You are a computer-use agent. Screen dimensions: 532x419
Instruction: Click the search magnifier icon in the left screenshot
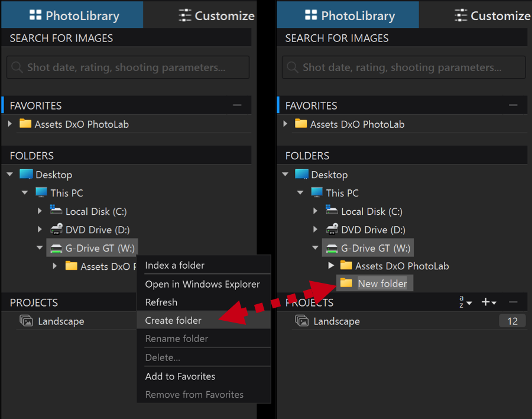pos(17,67)
